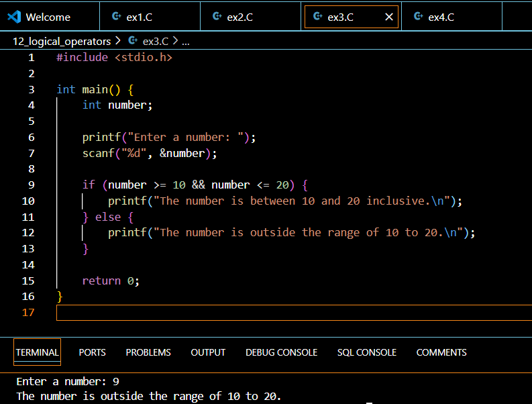This screenshot has height=404, width=532.
Task: Switch to the ex4.C editor tab
Action: (x=441, y=17)
